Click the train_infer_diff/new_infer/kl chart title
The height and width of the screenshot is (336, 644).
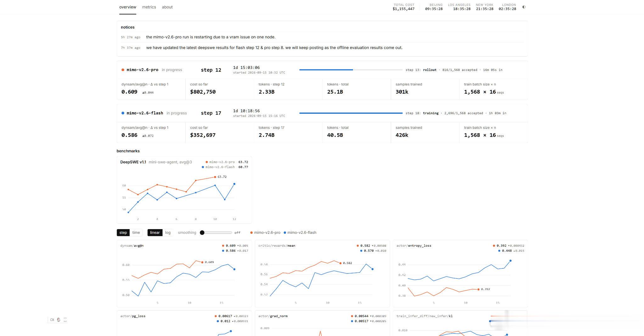pos(424,316)
